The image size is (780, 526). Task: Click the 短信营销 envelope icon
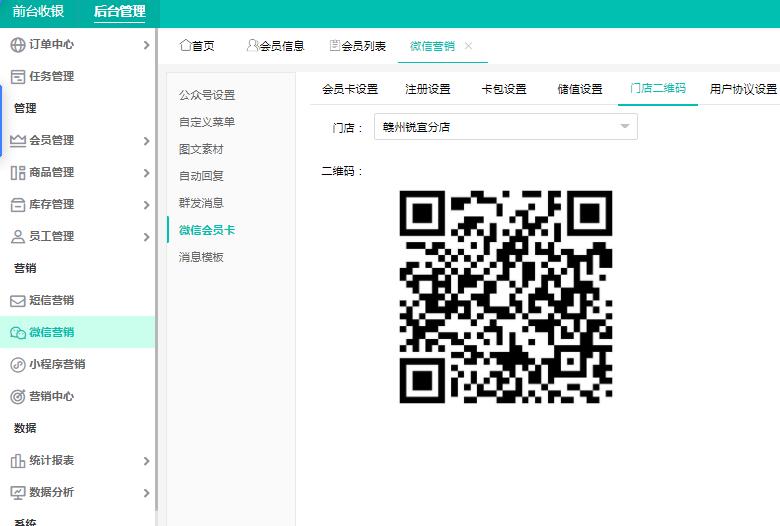pos(18,301)
